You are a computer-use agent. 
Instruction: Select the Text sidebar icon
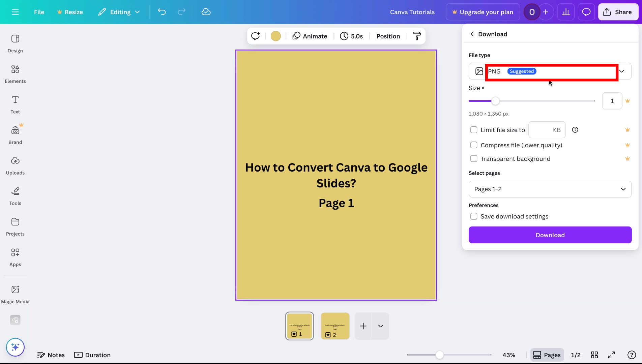(x=15, y=104)
